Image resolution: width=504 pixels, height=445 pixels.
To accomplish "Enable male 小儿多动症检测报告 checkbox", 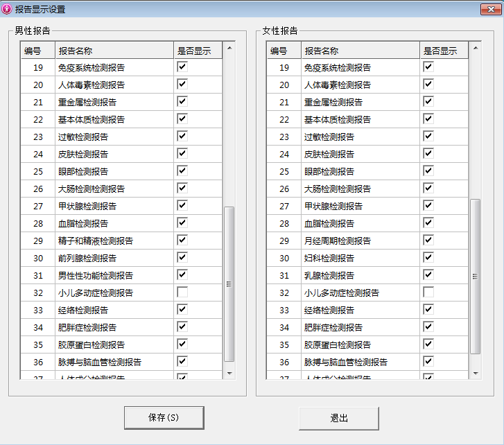I will (182, 293).
